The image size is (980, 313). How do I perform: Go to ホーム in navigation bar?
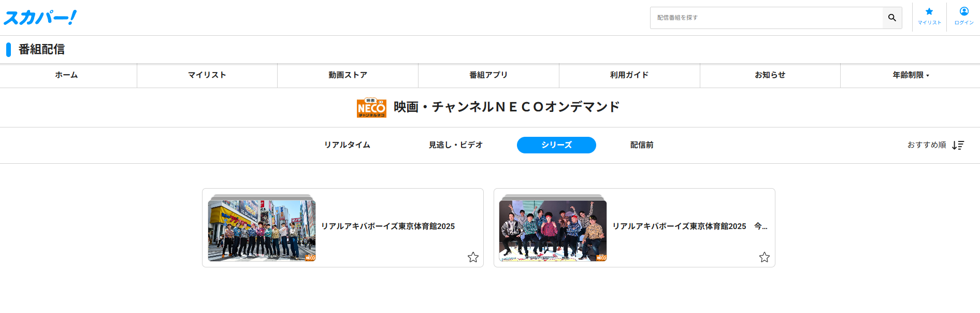(67, 75)
